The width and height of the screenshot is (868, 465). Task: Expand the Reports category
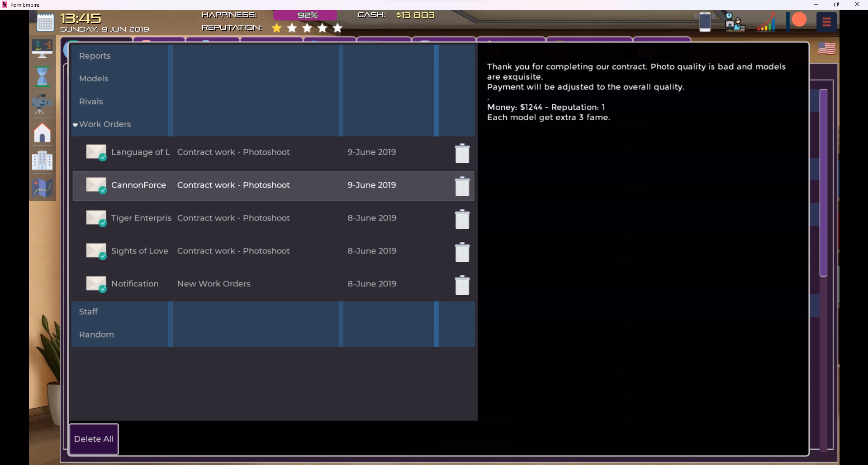point(95,56)
